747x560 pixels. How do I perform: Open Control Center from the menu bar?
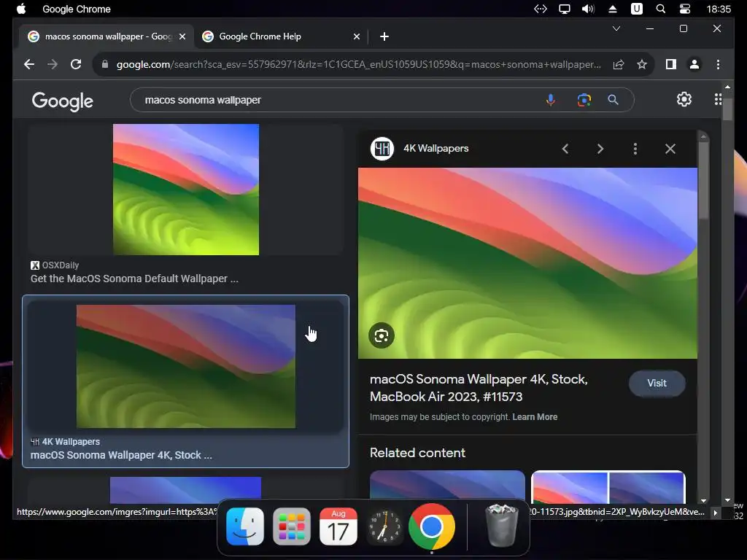pos(684,9)
